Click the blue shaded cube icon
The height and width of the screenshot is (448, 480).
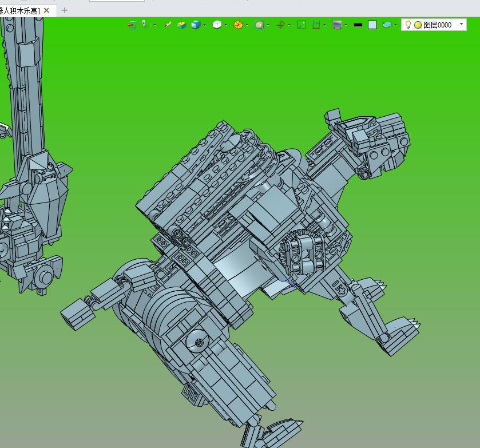click(x=196, y=25)
